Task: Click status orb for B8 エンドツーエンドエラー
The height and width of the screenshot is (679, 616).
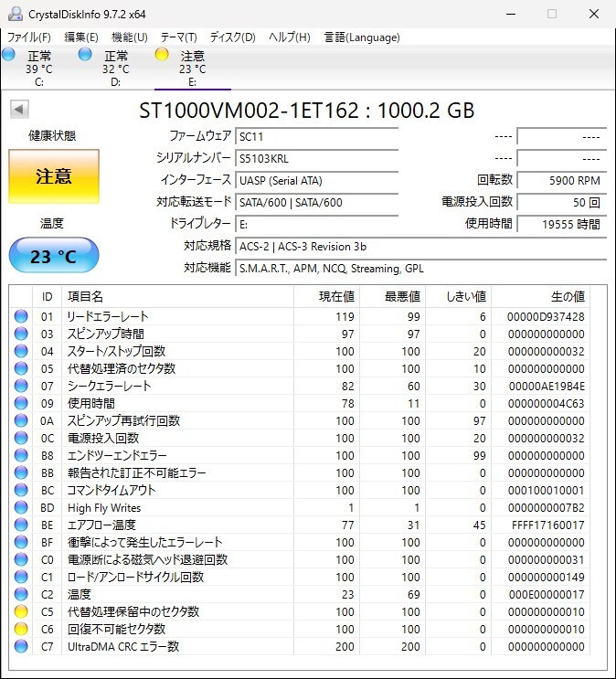Action: pyautogui.click(x=21, y=455)
